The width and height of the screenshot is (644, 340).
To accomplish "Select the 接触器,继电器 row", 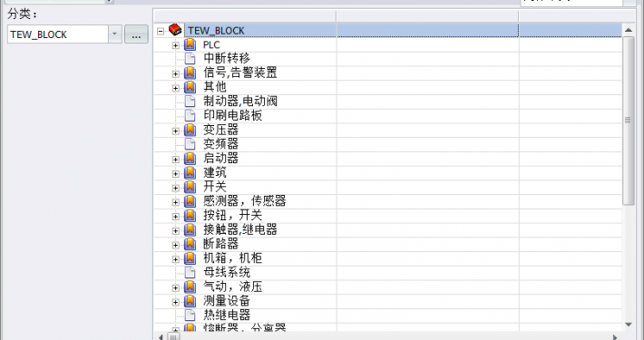I will pos(387,230).
